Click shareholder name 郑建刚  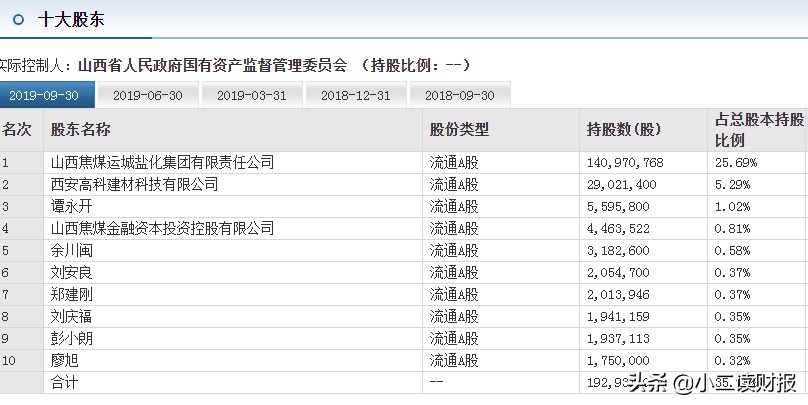[x=71, y=295]
